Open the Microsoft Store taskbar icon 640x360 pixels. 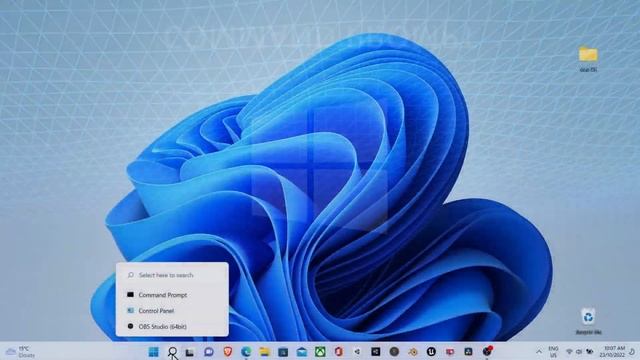(283, 352)
